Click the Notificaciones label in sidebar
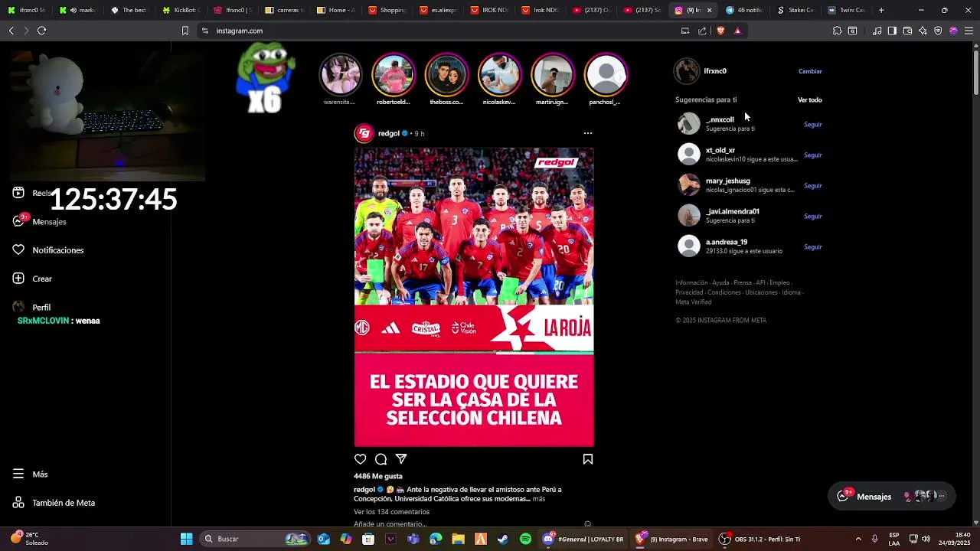The image size is (980, 551). coord(58,250)
